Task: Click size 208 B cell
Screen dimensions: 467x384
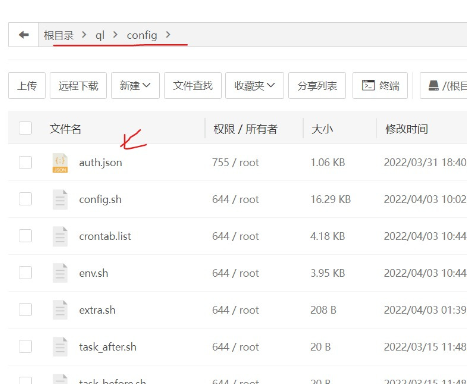Action: click(323, 310)
